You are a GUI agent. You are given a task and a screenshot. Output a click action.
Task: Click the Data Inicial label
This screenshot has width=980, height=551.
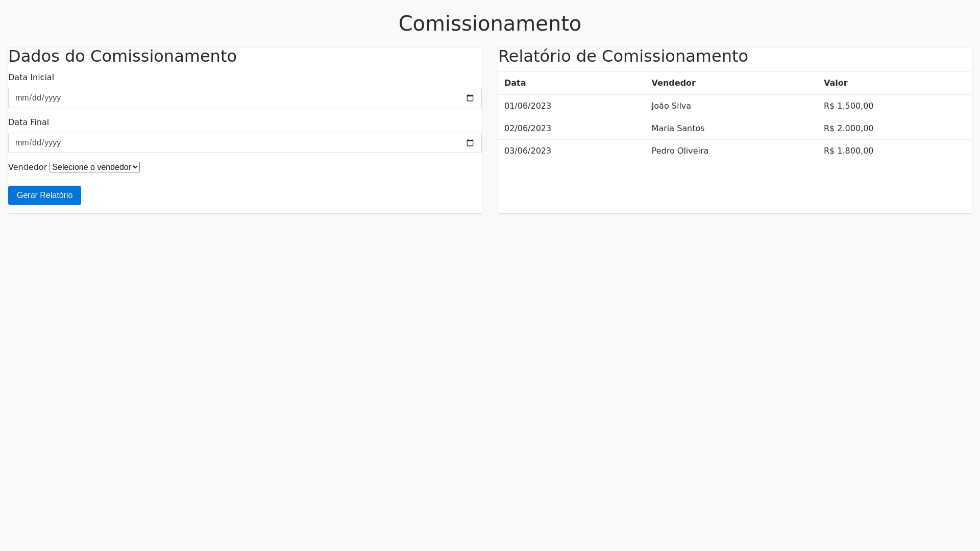click(31, 78)
